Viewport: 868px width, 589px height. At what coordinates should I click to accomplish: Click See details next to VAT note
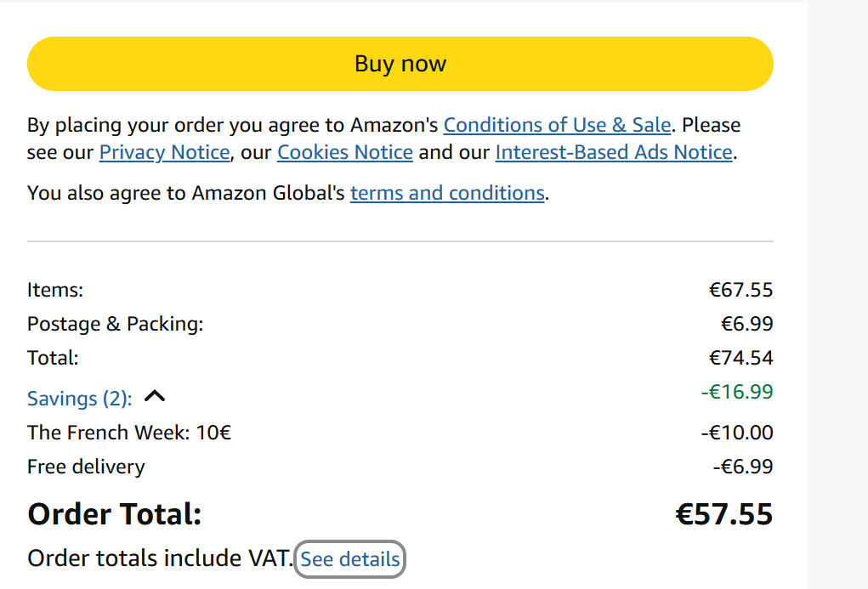(x=349, y=559)
